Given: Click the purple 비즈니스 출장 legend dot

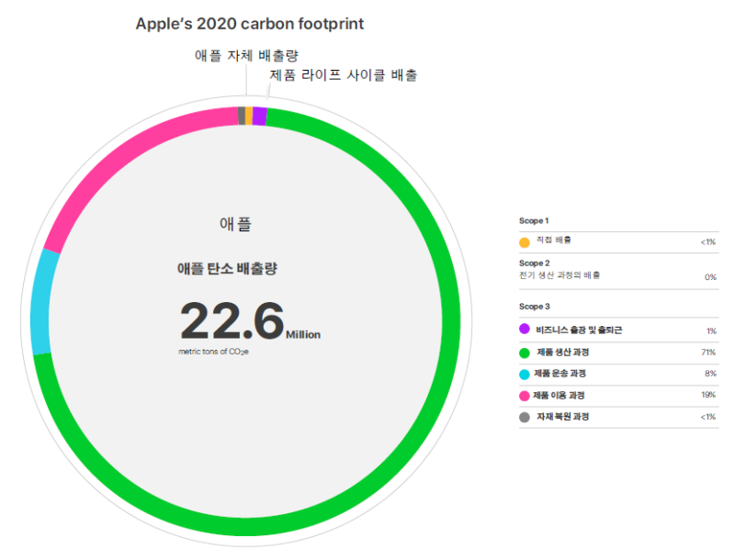Looking at the screenshot, I should (524, 329).
